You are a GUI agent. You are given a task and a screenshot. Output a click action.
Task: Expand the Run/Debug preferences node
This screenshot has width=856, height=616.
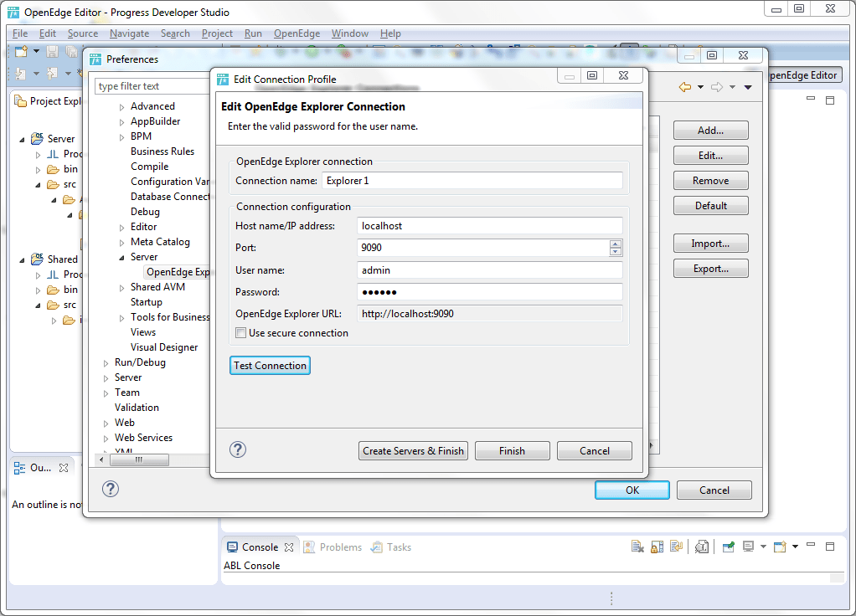click(x=106, y=363)
